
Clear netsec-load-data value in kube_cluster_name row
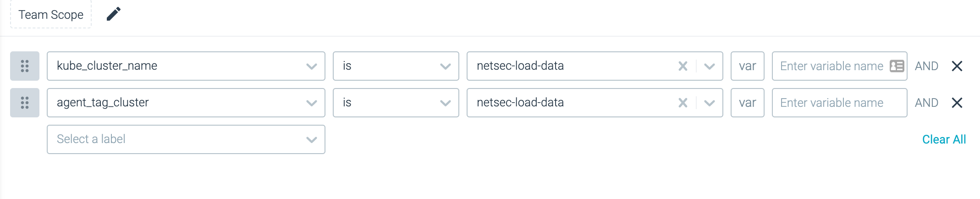[683, 66]
